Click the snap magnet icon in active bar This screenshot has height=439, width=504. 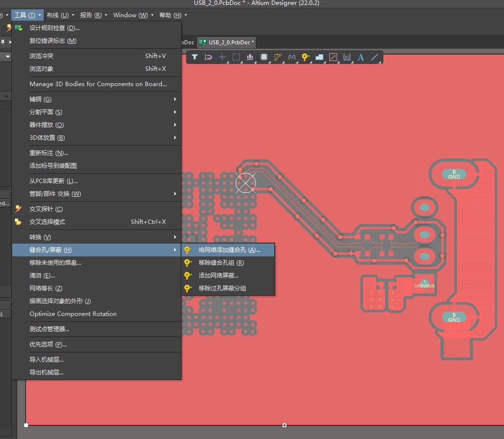[208, 57]
